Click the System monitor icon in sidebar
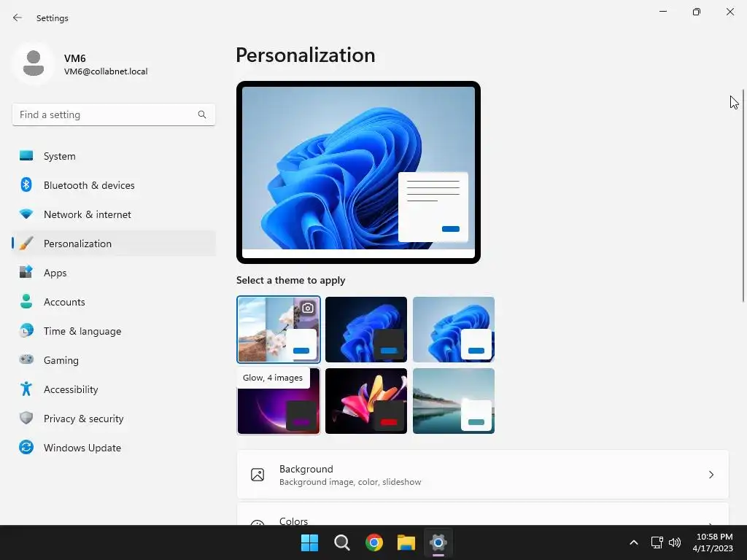The width and height of the screenshot is (747, 560). click(26, 156)
